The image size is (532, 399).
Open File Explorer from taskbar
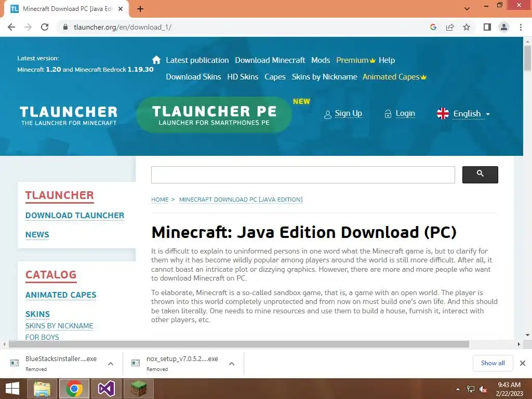pyautogui.click(x=42, y=389)
